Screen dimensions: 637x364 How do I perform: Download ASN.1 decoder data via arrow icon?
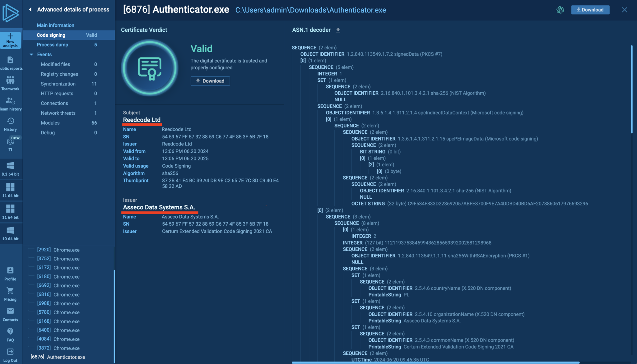(x=338, y=30)
